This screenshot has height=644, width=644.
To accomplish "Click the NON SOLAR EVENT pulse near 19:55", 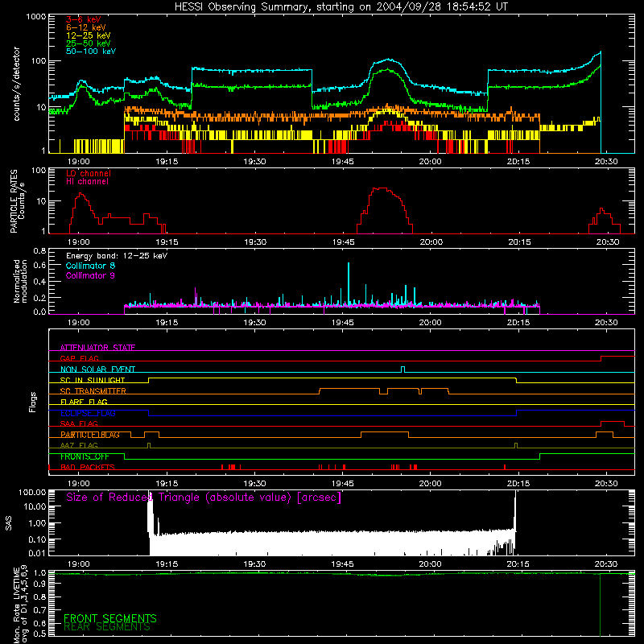I will [x=403, y=369].
